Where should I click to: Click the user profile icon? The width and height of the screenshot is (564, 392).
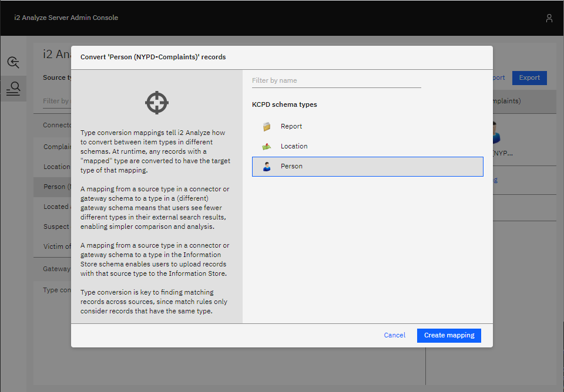(x=549, y=18)
